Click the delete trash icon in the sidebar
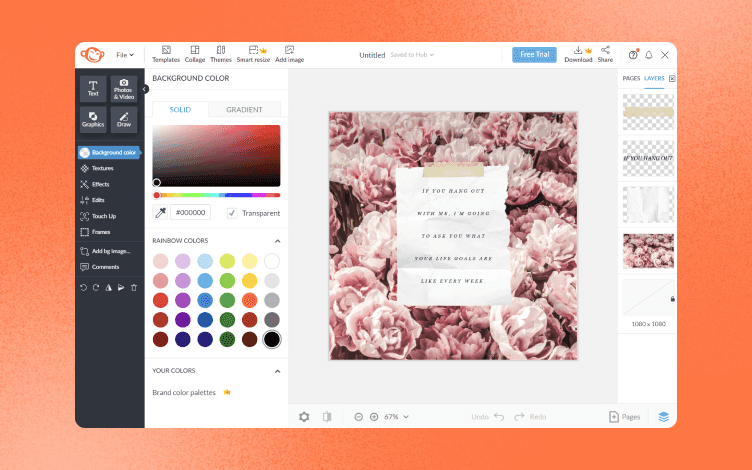This screenshot has height=470, width=752. (x=134, y=288)
